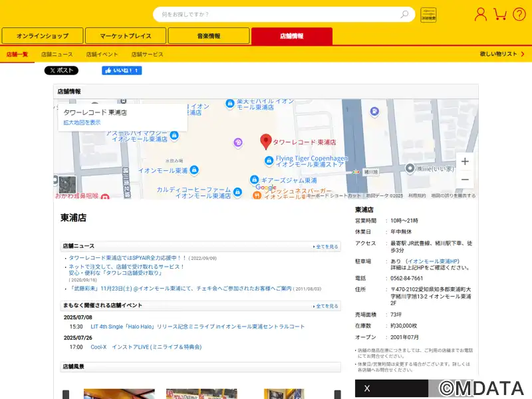Click the フレッシュネスバーガー restaurant marker
The height and width of the screenshot is (399, 532).
tap(257, 195)
